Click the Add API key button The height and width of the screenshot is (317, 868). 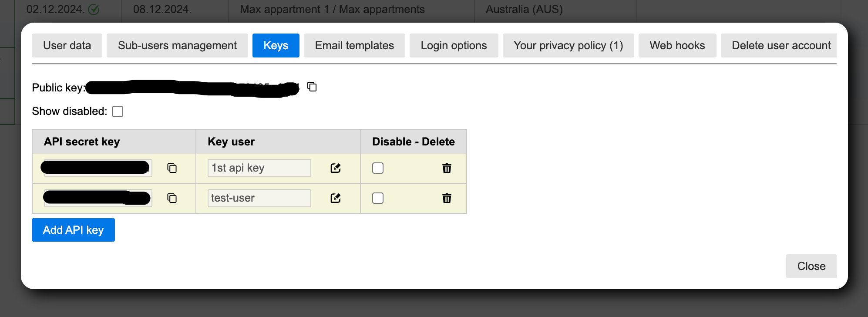click(x=73, y=230)
